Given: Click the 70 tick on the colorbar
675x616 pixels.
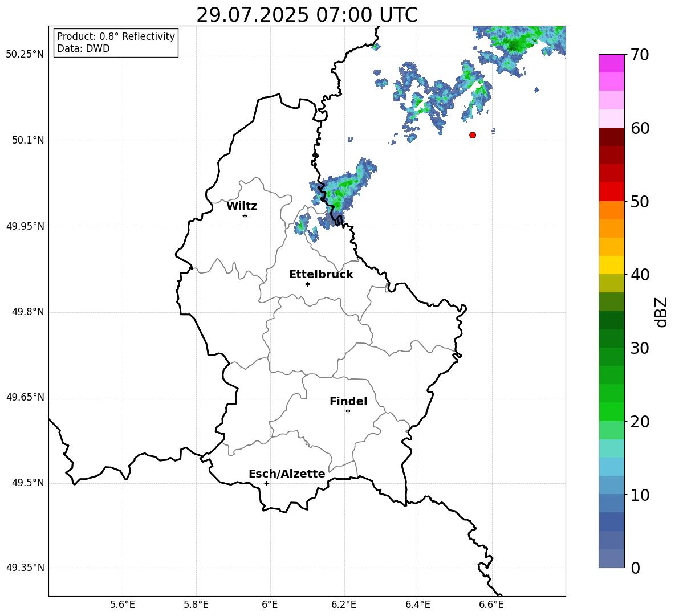Looking at the screenshot, I should (640, 55).
